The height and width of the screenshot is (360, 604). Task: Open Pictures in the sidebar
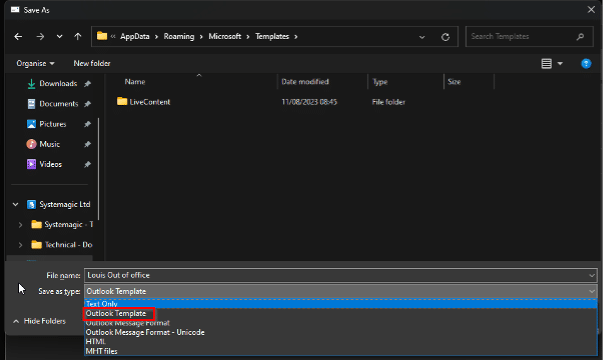(53, 124)
